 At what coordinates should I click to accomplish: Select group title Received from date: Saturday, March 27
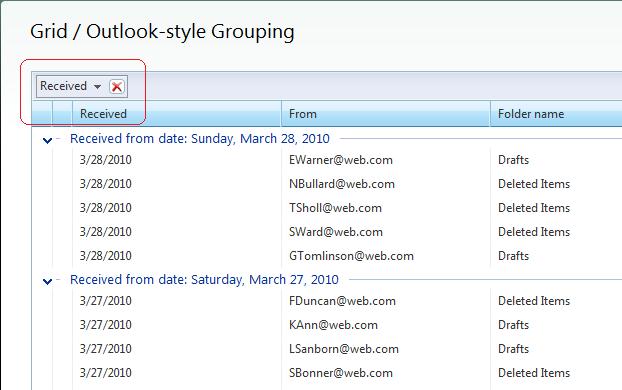204,280
